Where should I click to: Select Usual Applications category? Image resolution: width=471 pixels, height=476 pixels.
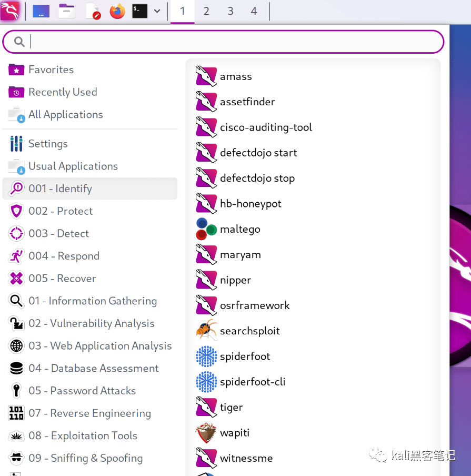[90, 166]
